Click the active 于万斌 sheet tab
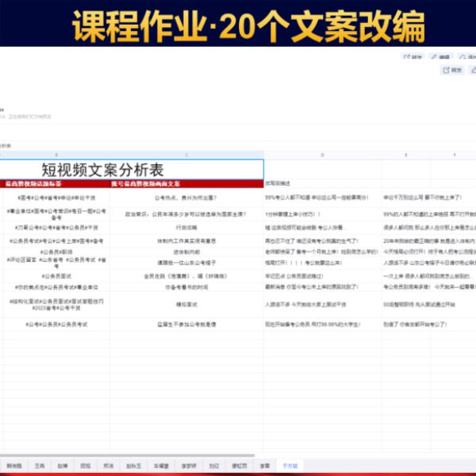The height and width of the screenshot is (476, 476). (289, 466)
